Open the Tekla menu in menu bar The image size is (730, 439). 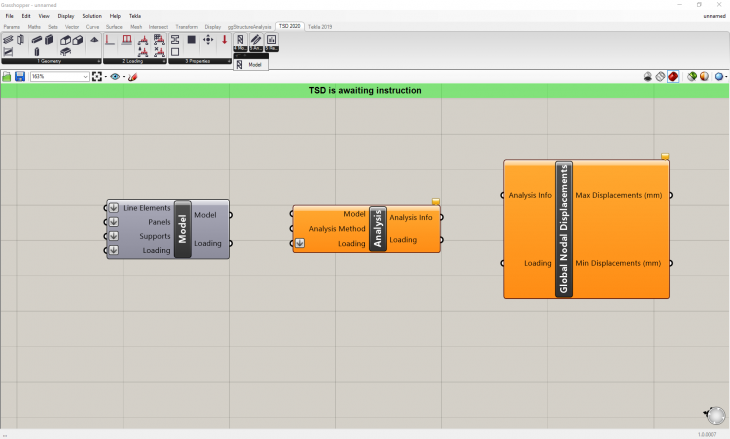tap(135, 16)
